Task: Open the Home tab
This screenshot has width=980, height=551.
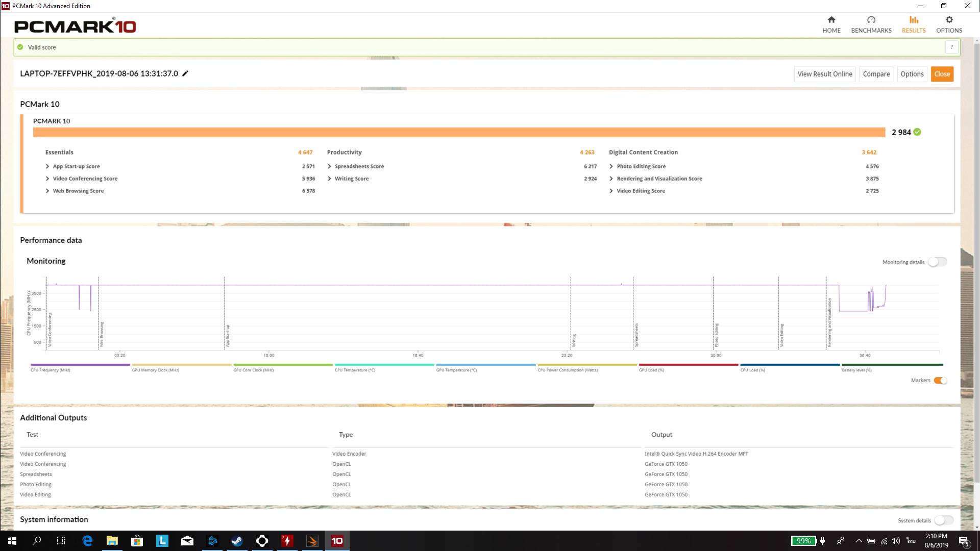Action: point(831,24)
